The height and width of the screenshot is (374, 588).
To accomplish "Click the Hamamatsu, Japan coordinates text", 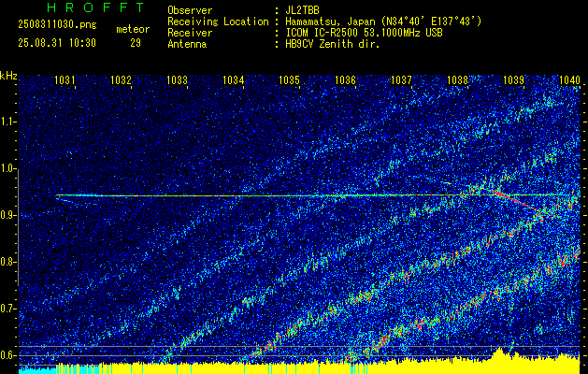I will 383,22.
